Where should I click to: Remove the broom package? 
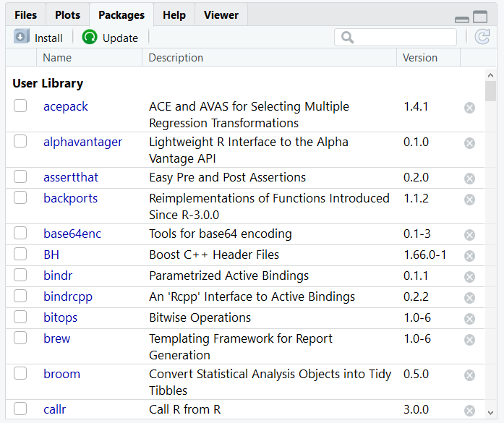coord(469,375)
